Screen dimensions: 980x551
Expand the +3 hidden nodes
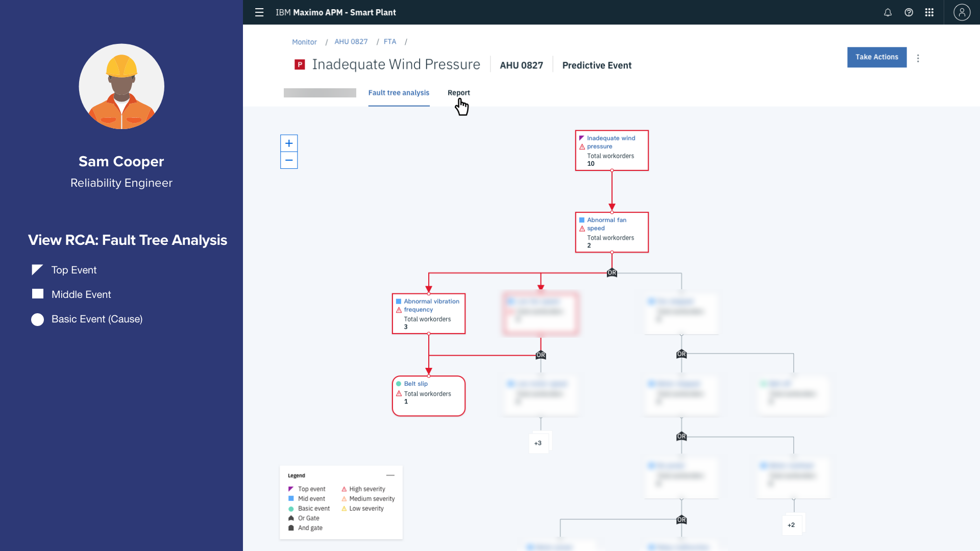(x=538, y=443)
